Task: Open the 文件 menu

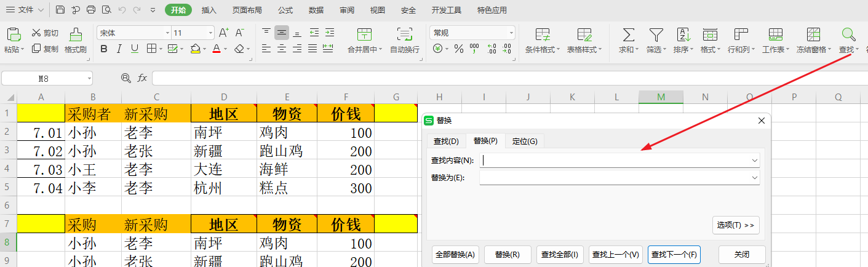Action: coord(25,10)
